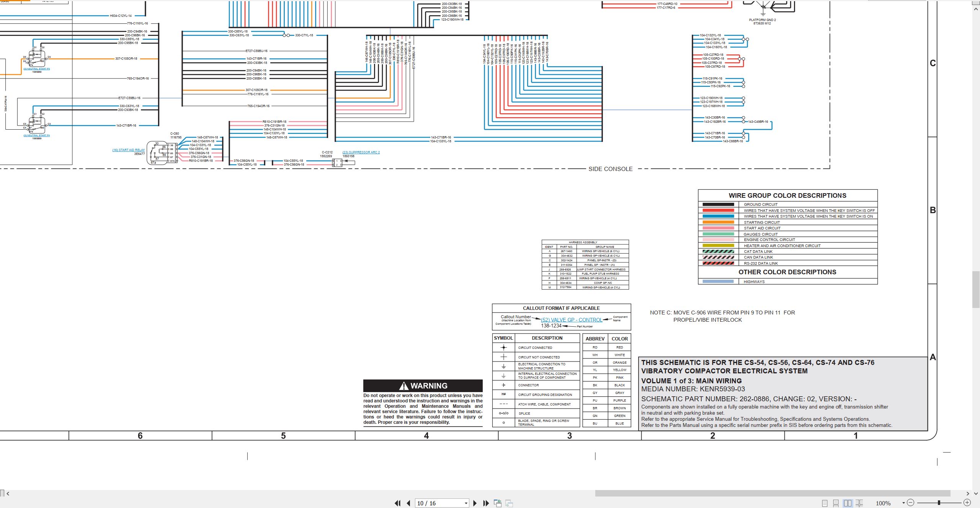Click the HIGHWAYS light blue swatch
The image size is (980, 508).
coord(718,282)
